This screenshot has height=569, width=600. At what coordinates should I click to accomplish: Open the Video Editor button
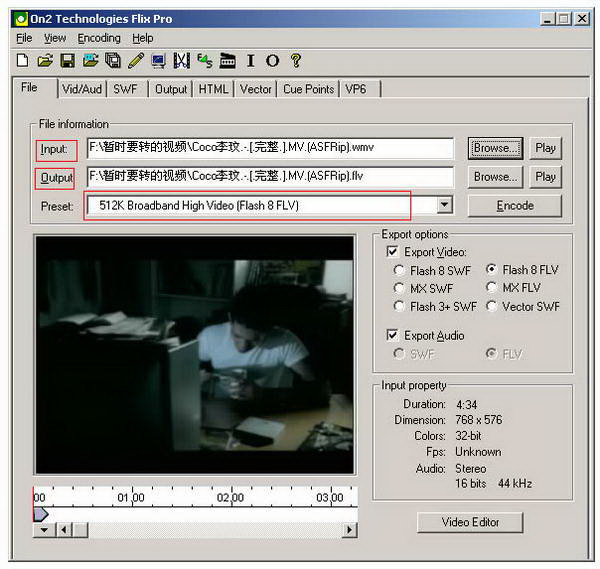(x=470, y=522)
